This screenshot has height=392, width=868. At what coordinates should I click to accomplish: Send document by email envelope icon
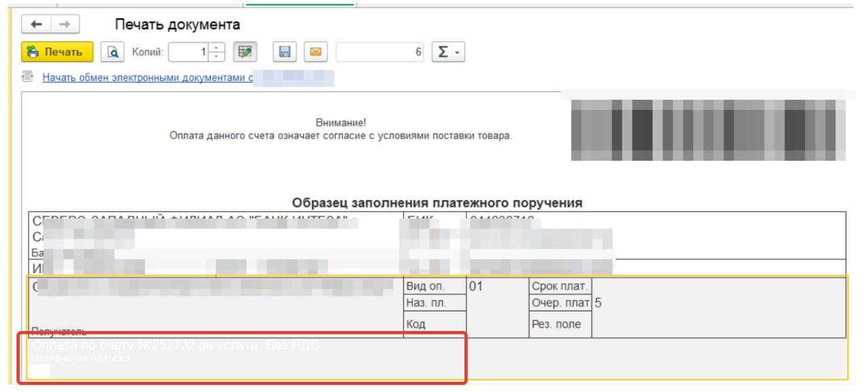click(315, 52)
